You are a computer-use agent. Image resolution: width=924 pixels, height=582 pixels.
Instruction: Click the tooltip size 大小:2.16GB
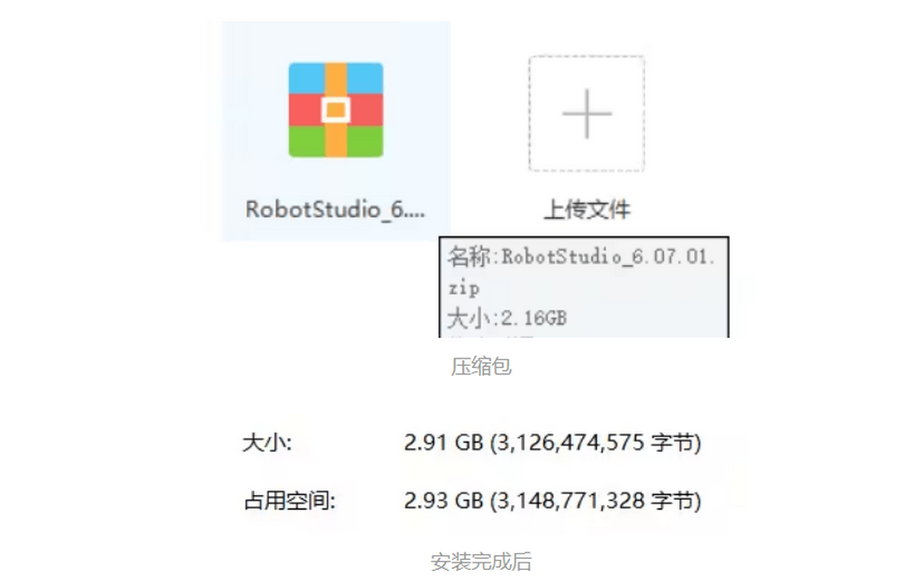click(x=506, y=319)
